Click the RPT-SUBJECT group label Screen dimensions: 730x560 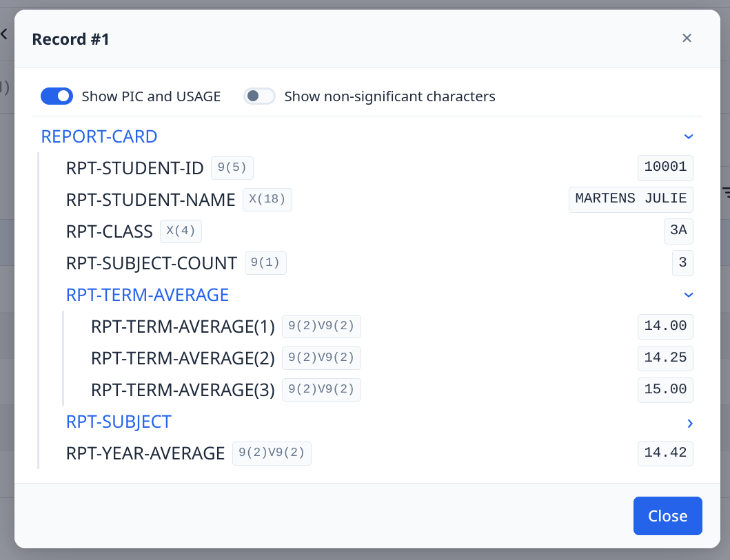[119, 422]
